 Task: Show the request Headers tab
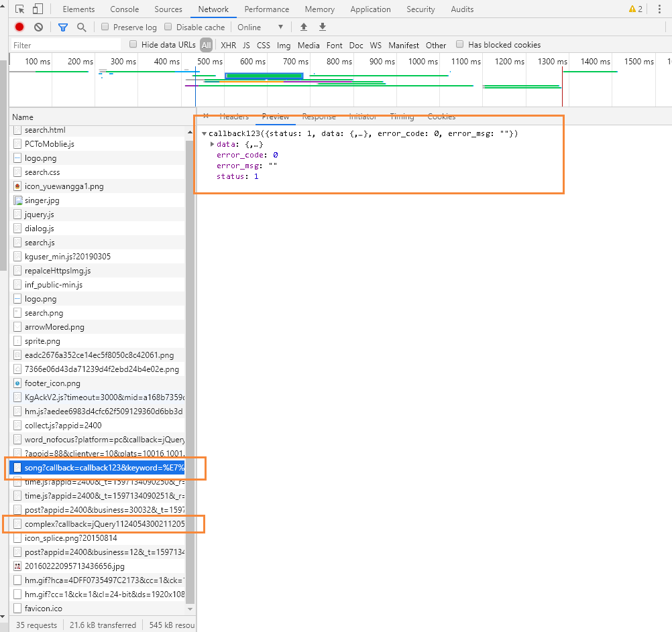[x=234, y=117]
